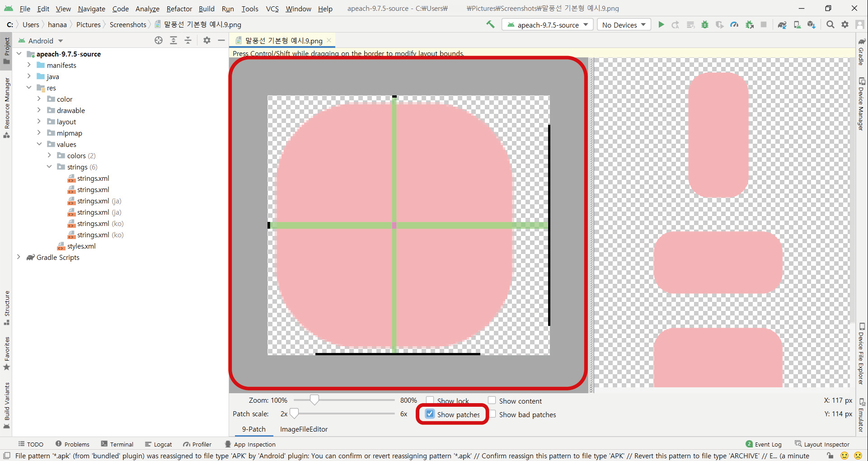Image resolution: width=868 pixels, height=461 pixels.
Task: Adjust the Patch scale slider handle
Action: click(x=294, y=413)
